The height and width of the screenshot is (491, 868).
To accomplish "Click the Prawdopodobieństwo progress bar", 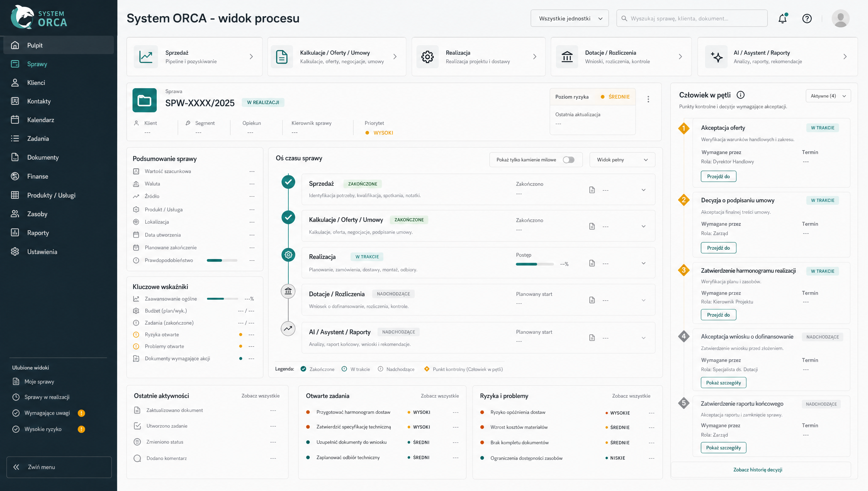I will pyautogui.click(x=222, y=260).
